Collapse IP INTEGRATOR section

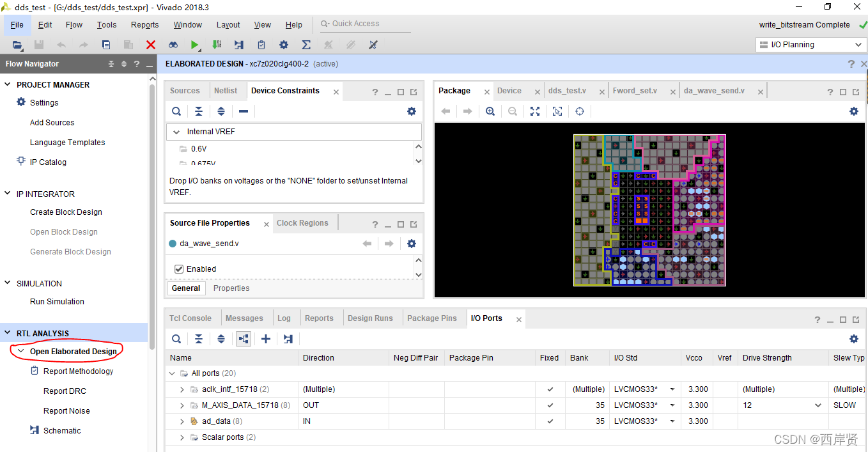pyautogui.click(x=8, y=194)
